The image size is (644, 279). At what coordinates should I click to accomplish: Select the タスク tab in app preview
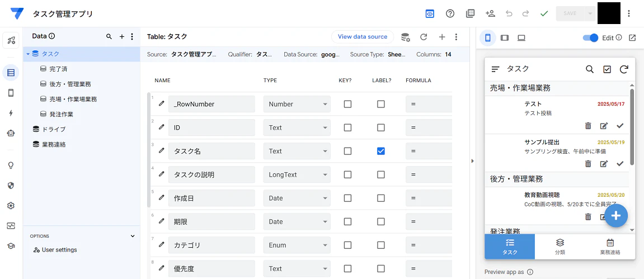(x=510, y=247)
